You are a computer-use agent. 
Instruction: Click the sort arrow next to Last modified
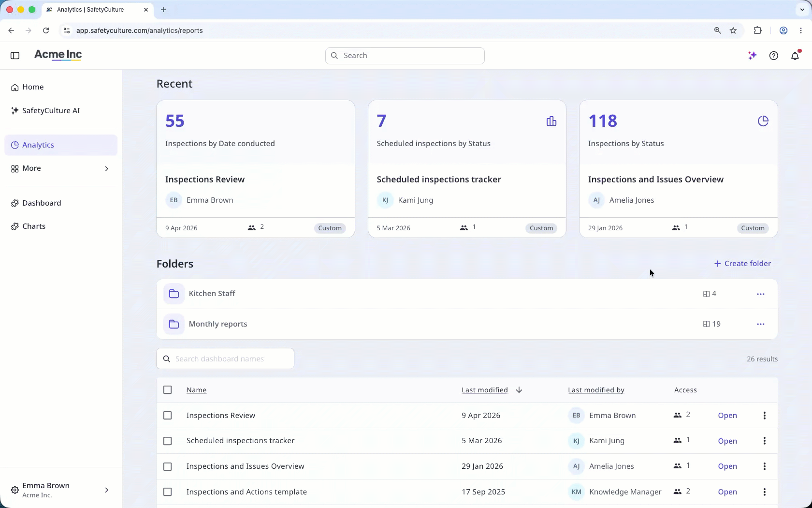[x=519, y=390]
